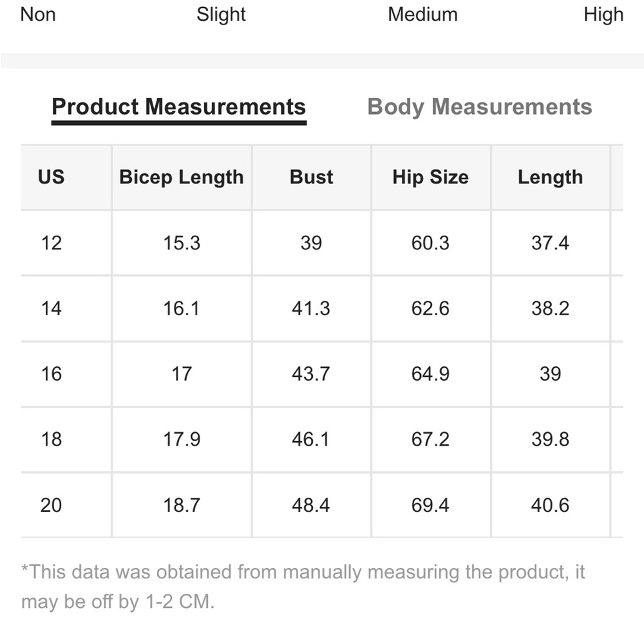
Task: Select the Product Measurements tab
Action: click(x=178, y=107)
